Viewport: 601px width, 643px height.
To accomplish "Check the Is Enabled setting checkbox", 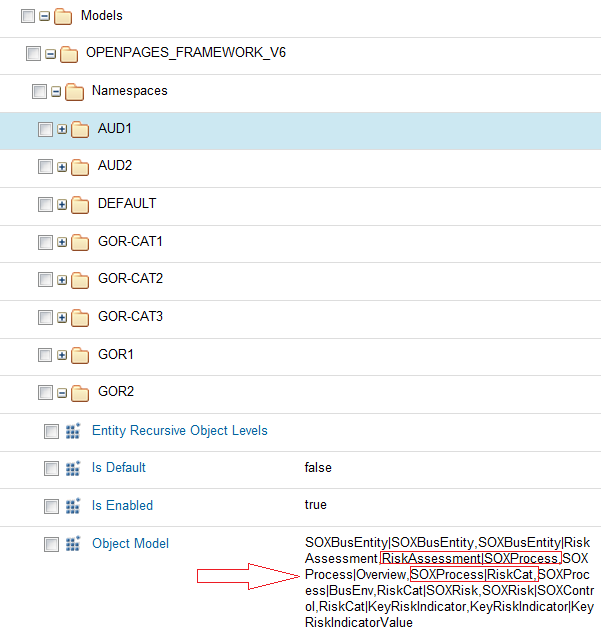I will (x=51, y=506).
